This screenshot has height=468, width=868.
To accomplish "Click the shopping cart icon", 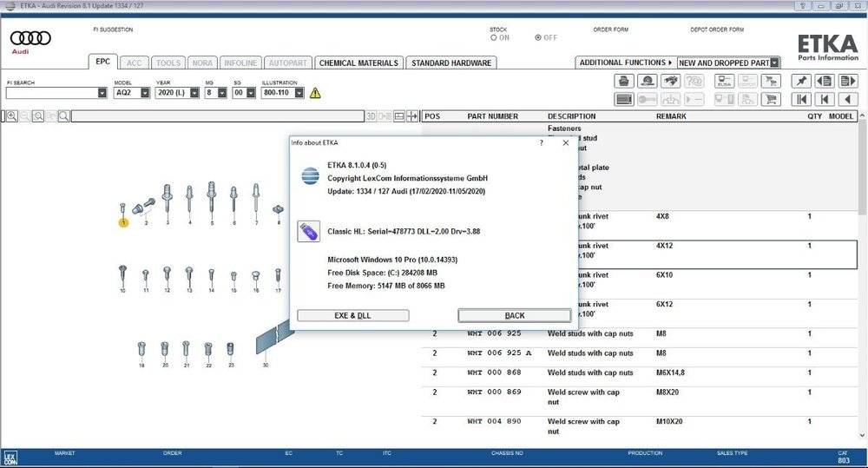I will [x=770, y=100].
